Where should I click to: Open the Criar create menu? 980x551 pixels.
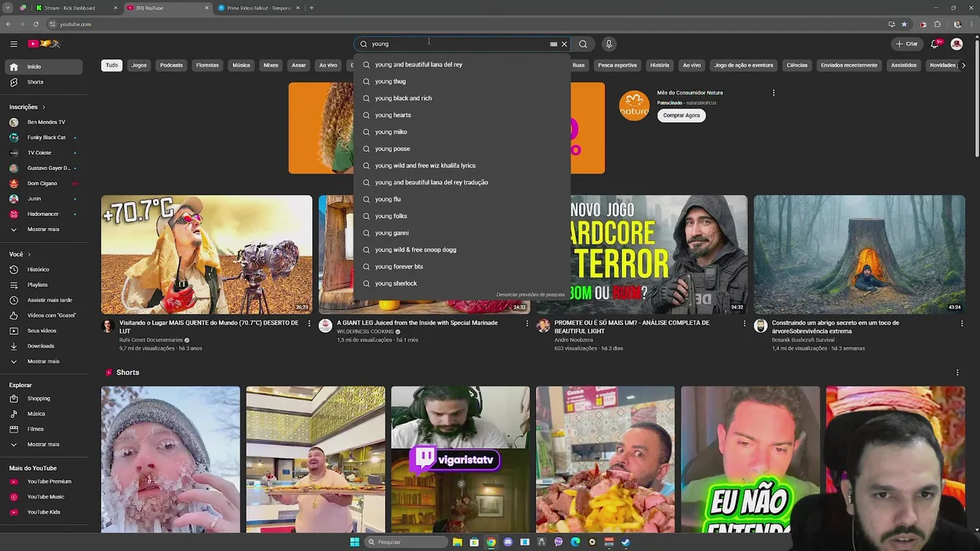(906, 44)
